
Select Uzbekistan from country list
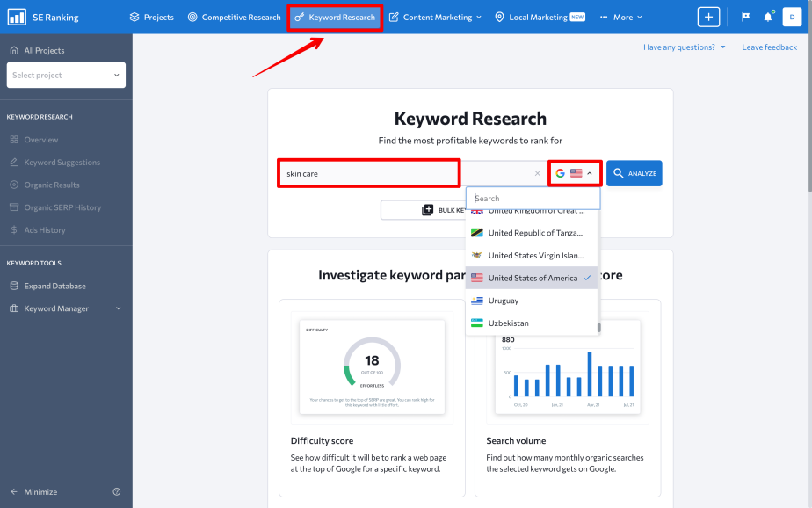point(532,323)
